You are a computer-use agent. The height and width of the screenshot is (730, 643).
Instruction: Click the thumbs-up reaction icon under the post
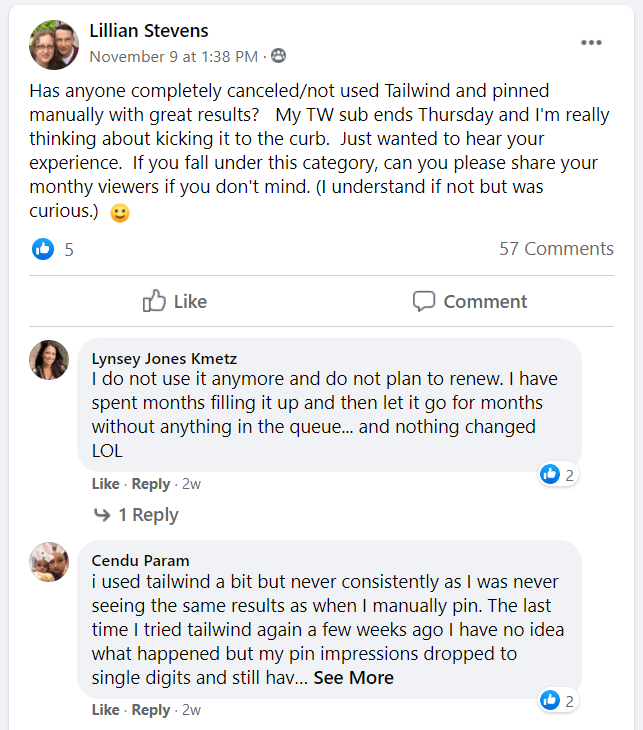click(x=43, y=249)
